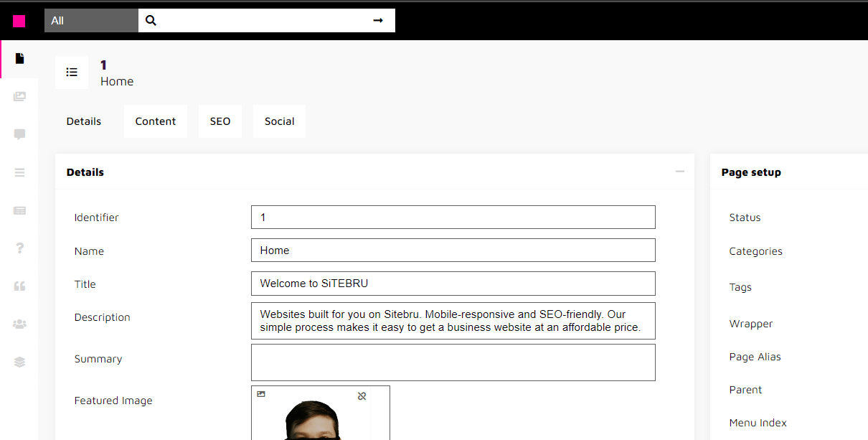868x440 pixels.
Task: Open the list view icon next to Home
Action: pos(71,72)
